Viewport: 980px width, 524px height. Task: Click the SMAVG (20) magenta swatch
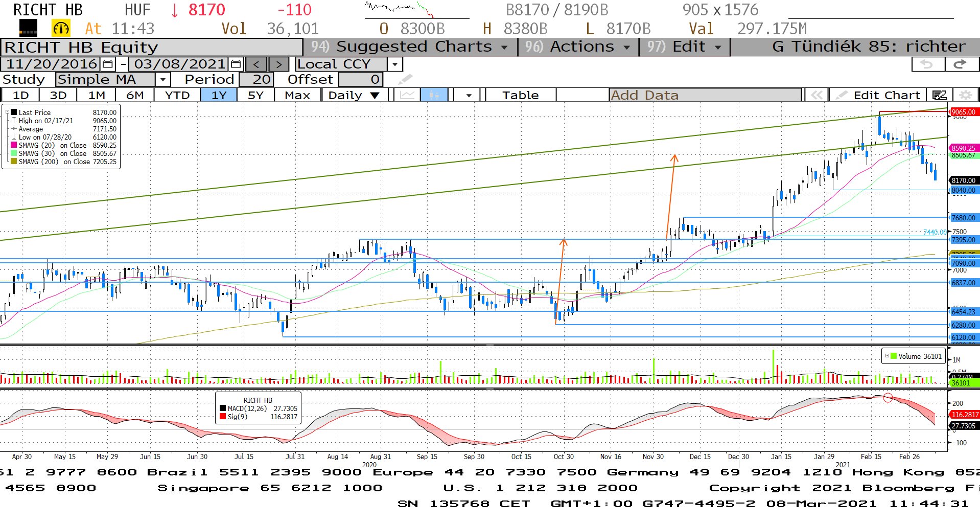pyautogui.click(x=14, y=145)
